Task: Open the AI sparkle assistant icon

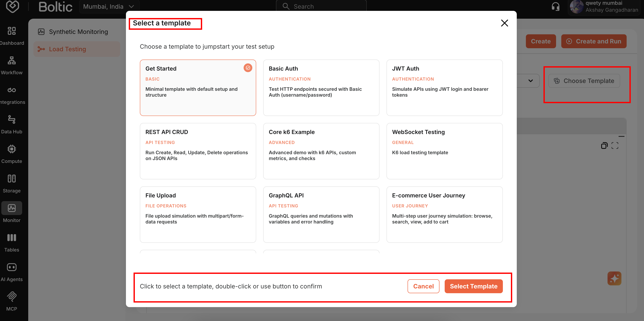Action: (614, 278)
